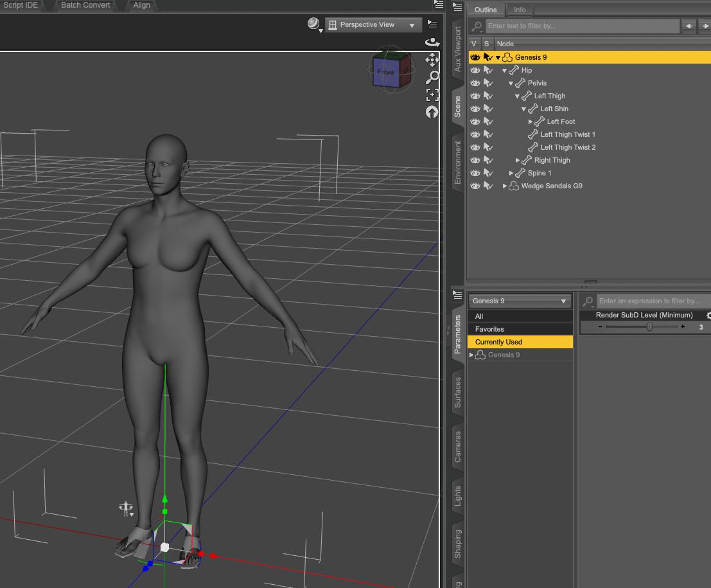Click the orbit camera icon in viewport
Image resolution: width=711 pixels, height=588 pixels.
(432, 42)
